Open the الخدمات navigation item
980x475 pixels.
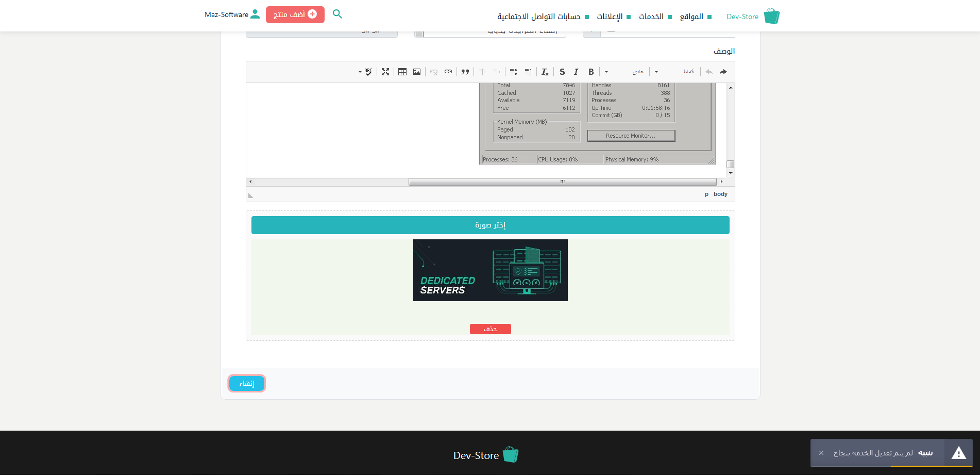click(651, 17)
